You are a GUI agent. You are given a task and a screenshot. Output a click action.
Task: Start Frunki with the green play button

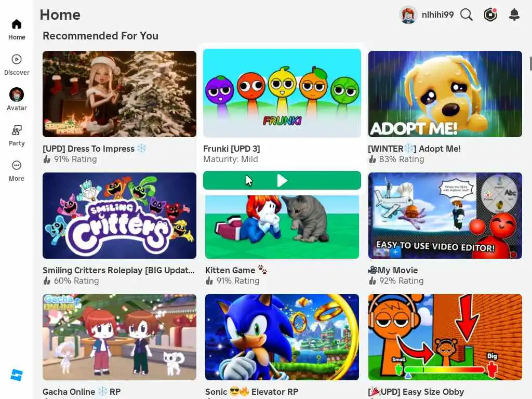(x=282, y=180)
